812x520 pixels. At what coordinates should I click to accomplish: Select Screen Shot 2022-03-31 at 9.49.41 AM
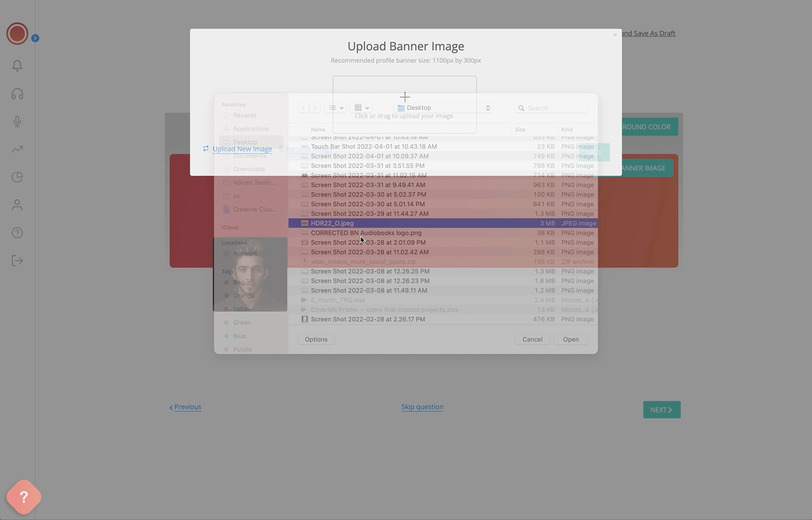pos(443,185)
